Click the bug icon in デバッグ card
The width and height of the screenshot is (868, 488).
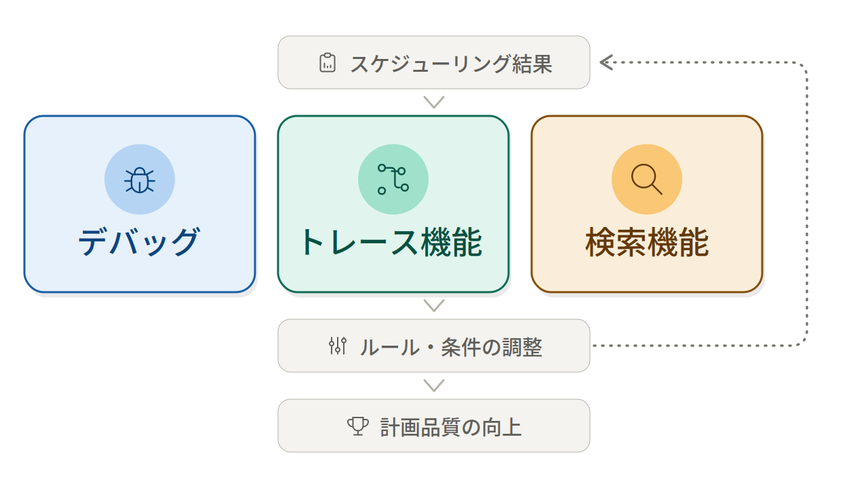click(x=140, y=180)
